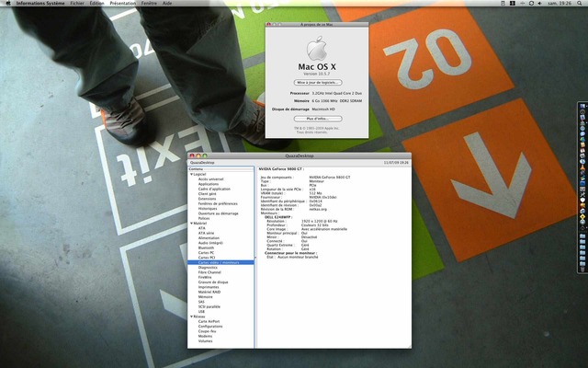Image resolution: width=588 pixels, height=368 pixels.
Task: Click Aucun moniteur branché status text
Action: point(298,257)
